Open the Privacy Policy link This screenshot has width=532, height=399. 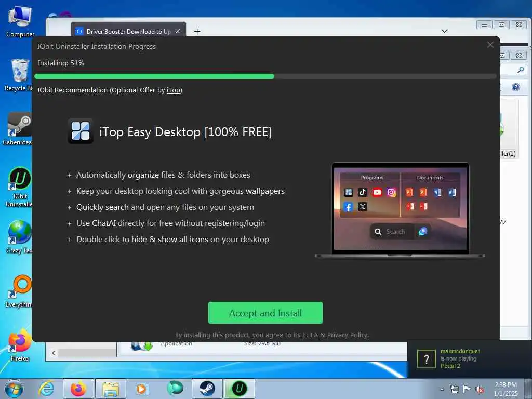click(347, 335)
